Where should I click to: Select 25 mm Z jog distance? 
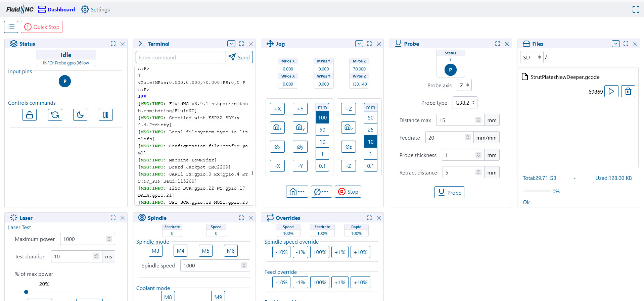(x=370, y=130)
